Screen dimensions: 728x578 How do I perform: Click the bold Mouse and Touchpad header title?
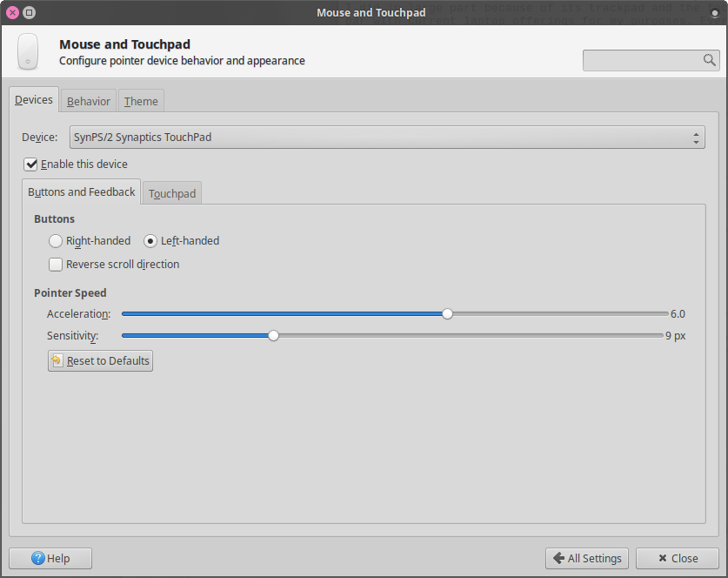125,44
